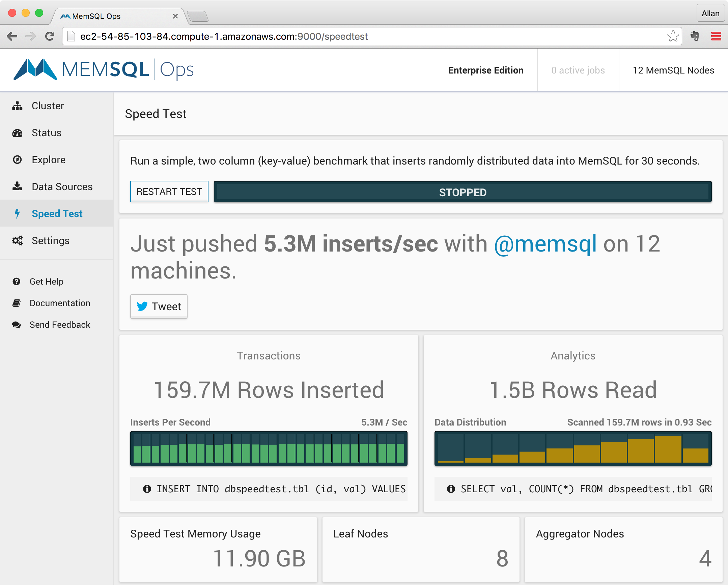Click the Inserts Per Second bar chart

coord(269,448)
